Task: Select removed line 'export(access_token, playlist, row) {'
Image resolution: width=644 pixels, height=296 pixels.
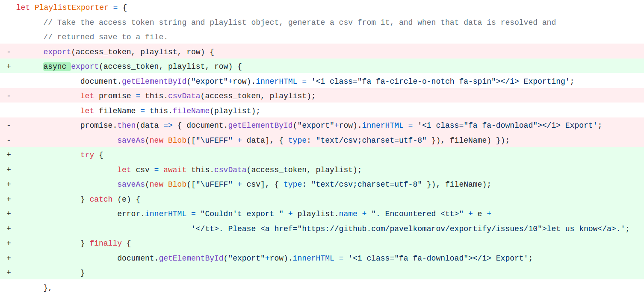Action: pyautogui.click(x=322, y=52)
